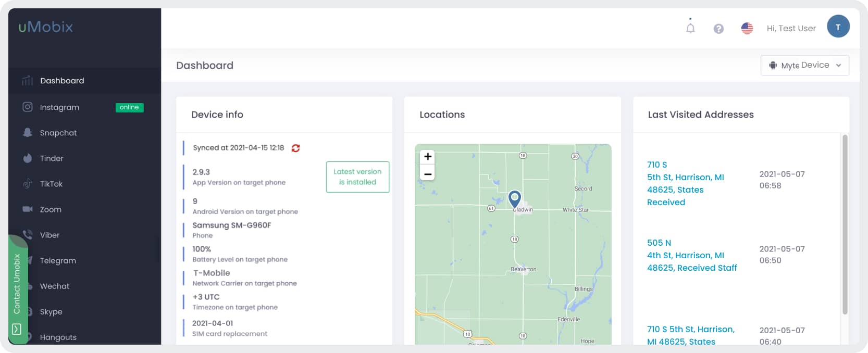Click the Android version "9" value
Image resolution: width=868 pixels, height=353 pixels.
[x=195, y=201]
